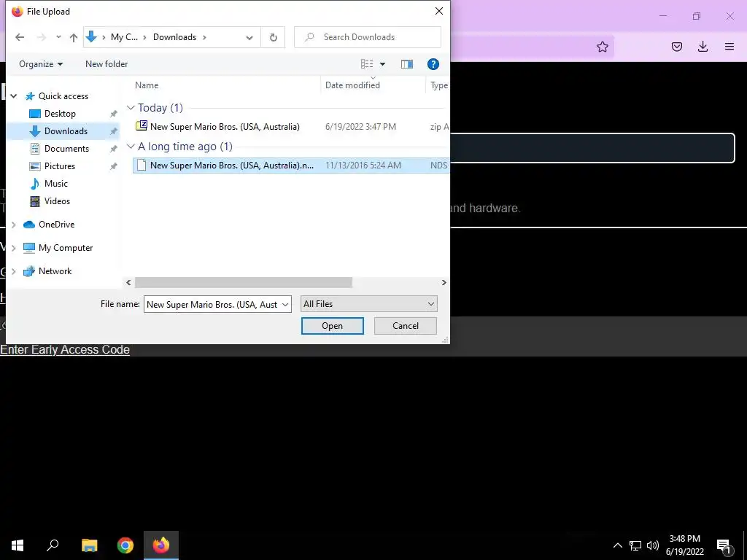Switch to Firefox on taskbar
Screen dimensions: 747x560
tap(161, 545)
